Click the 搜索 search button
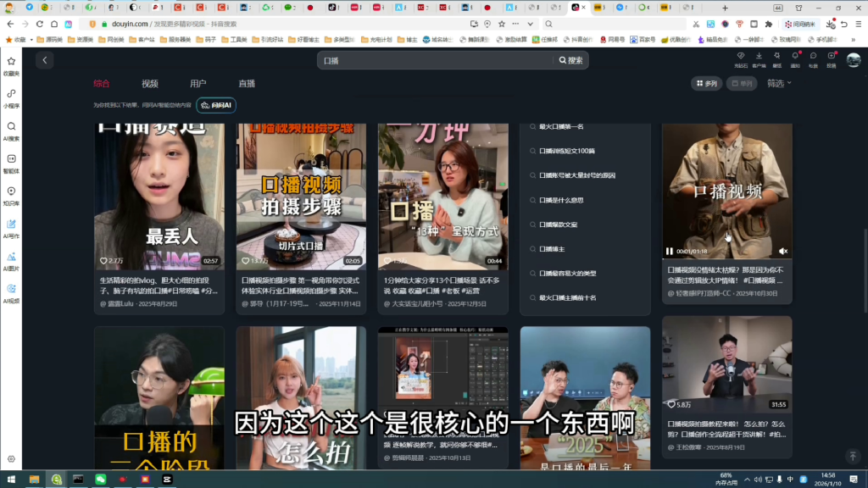The image size is (868, 488). [573, 59]
